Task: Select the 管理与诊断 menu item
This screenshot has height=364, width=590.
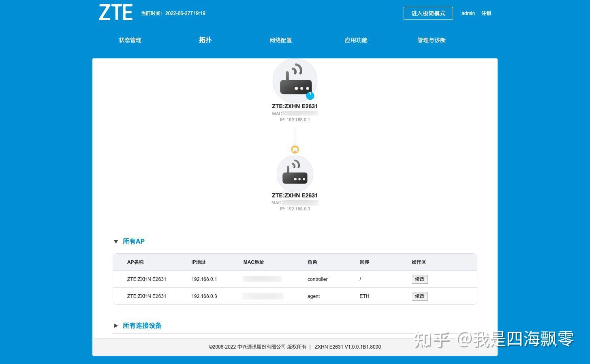Action: coord(431,40)
